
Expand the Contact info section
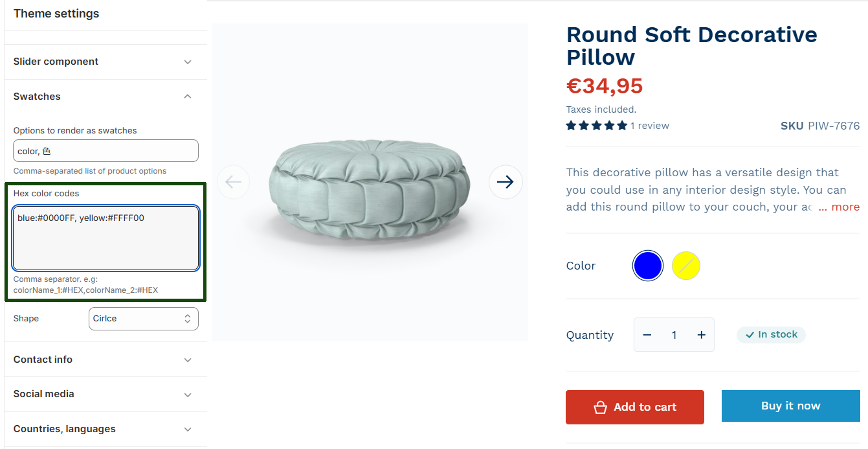pyautogui.click(x=105, y=360)
